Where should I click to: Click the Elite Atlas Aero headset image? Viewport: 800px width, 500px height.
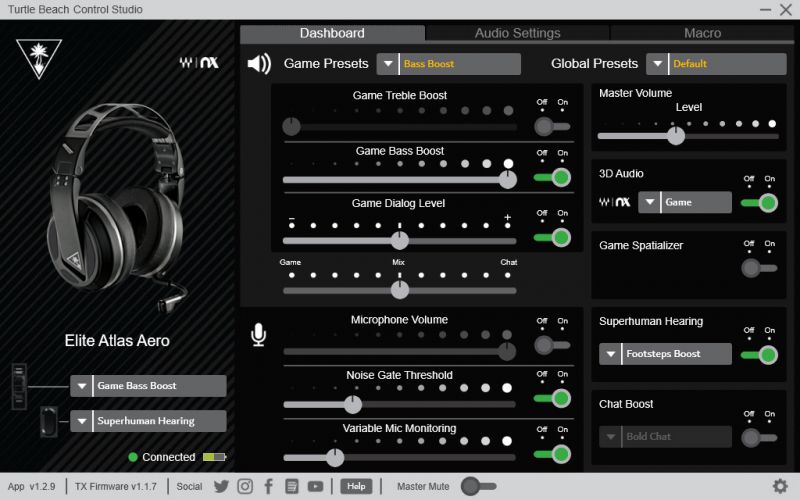point(118,207)
